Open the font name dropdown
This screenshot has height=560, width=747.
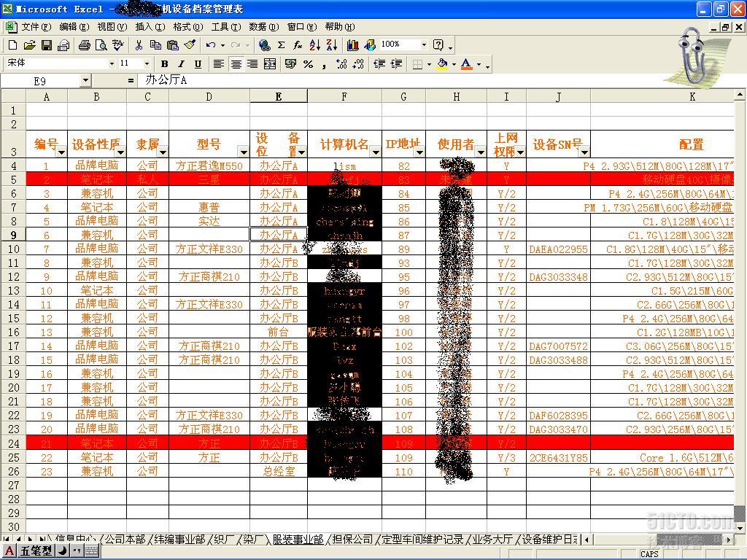(x=112, y=63)
